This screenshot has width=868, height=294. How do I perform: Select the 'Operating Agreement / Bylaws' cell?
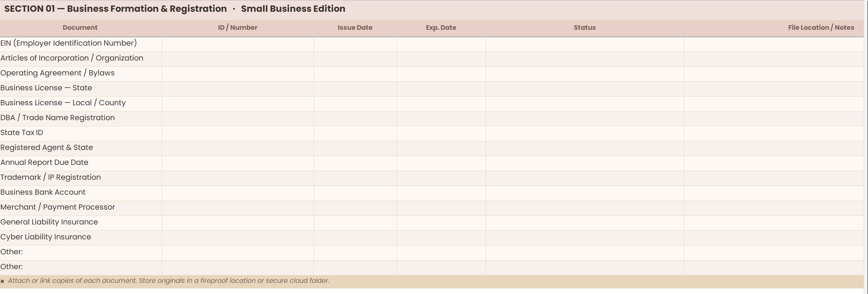[81, 74]
